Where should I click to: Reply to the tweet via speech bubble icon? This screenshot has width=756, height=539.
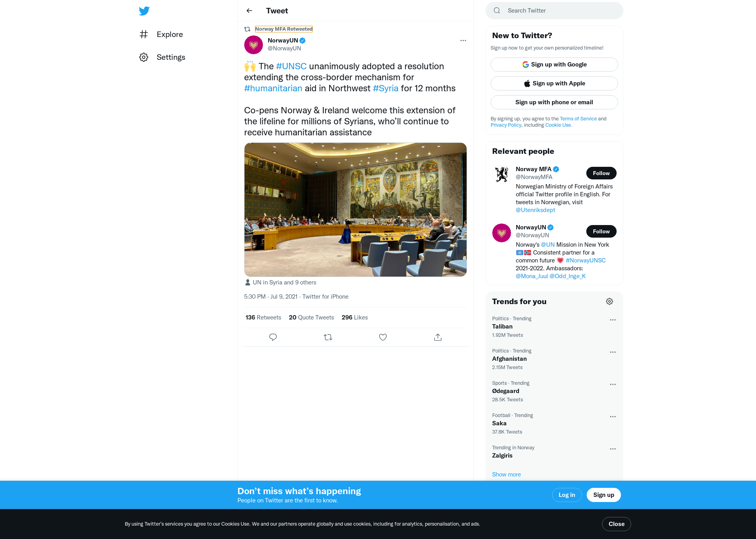273,337
